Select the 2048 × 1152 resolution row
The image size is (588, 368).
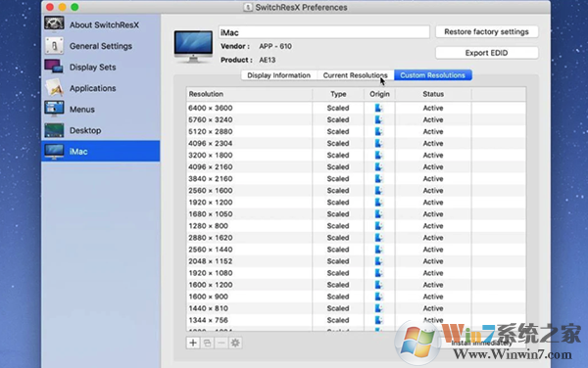(x=357, y=261)
